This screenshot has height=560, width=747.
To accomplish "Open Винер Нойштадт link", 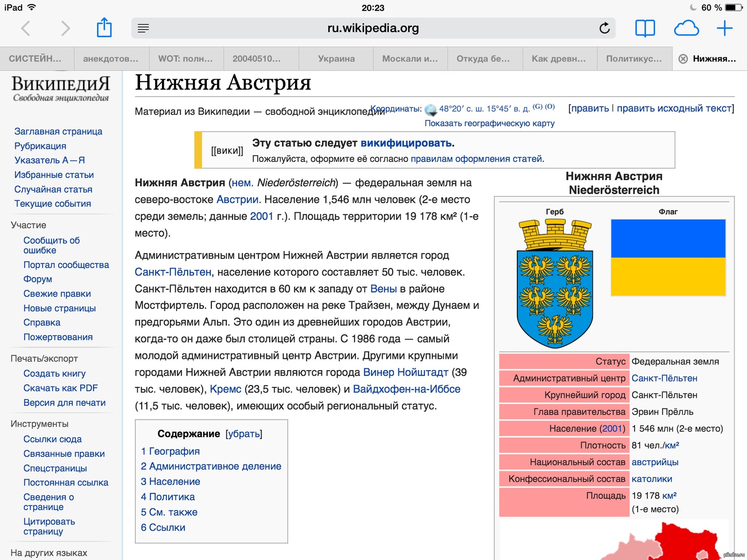I will tap(406, 373).
